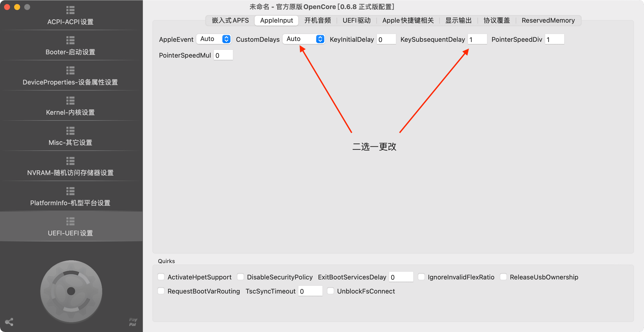Open the UEFI 驱动 tab
The width and height of the screenshot is (644, 332).
point(356,20)
